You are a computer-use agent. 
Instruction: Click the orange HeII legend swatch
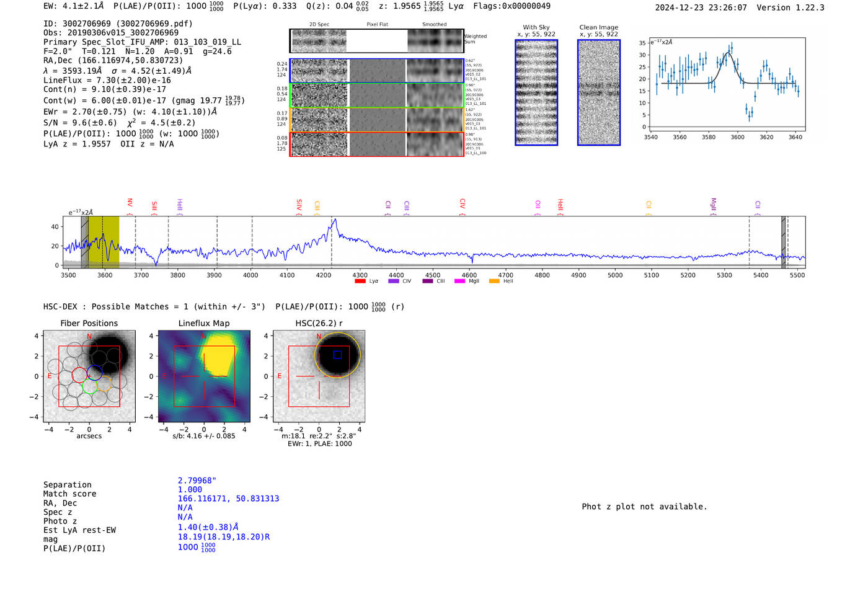[494, 281]
